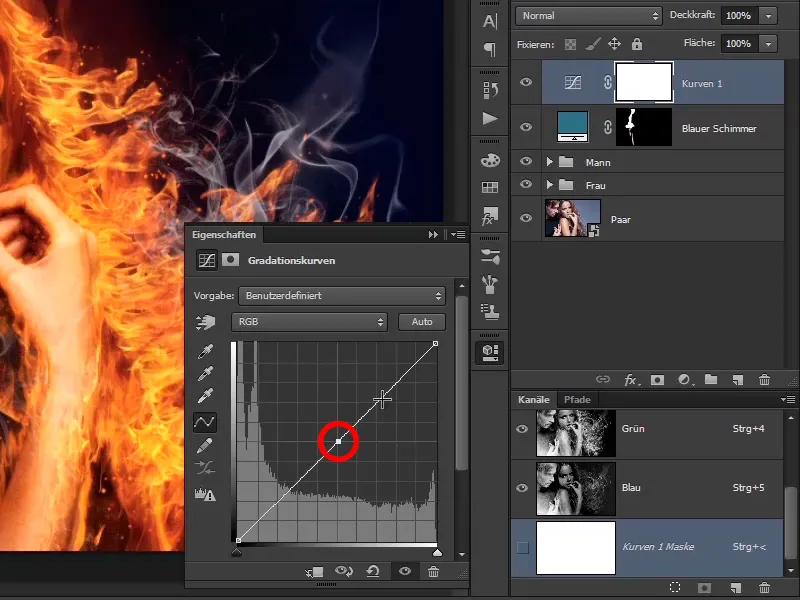Expand the Mann layer group
The height and width of the screenshot is (600, 800).
[549, 162]
